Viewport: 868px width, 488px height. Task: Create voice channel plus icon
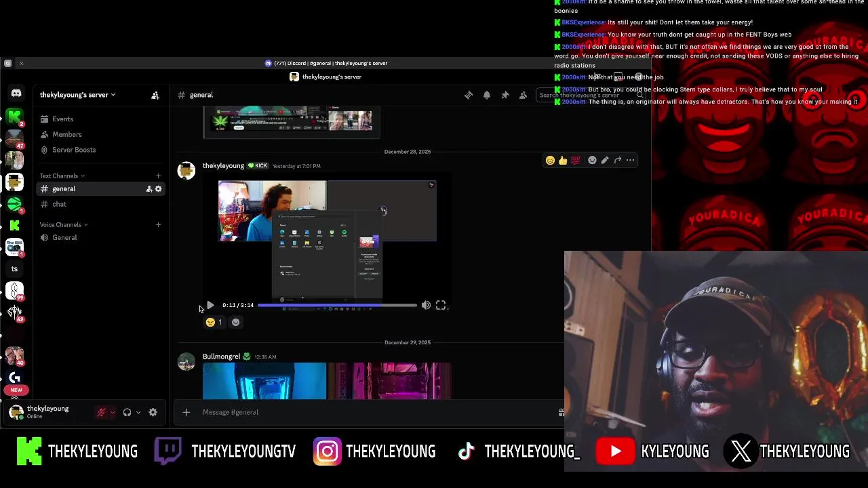tap(158, 225)
